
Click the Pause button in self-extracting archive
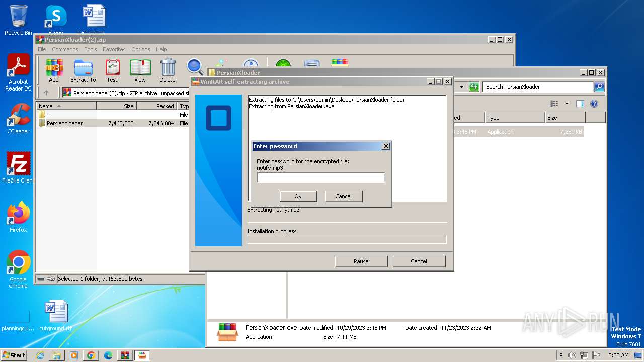pyautogui.click(x=361, y=261)
